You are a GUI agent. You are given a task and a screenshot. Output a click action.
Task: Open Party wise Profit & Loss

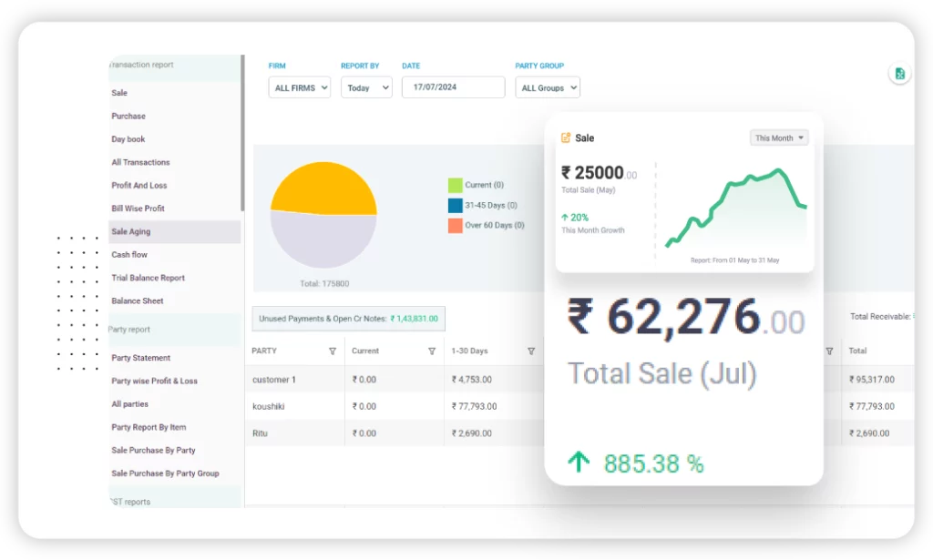point(155,381)
